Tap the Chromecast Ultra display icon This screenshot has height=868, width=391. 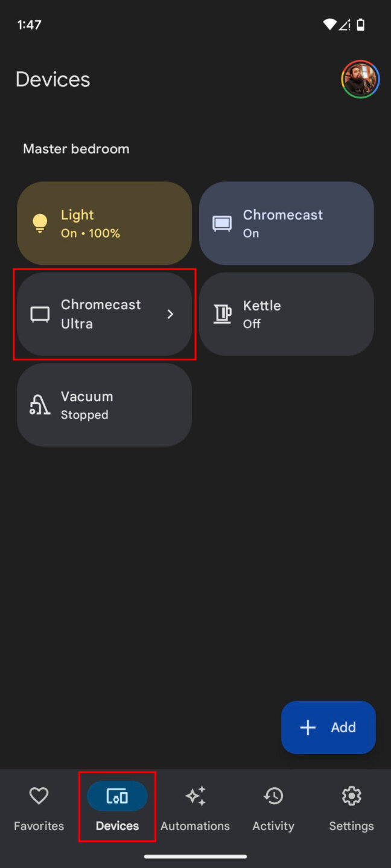(39, 314)
